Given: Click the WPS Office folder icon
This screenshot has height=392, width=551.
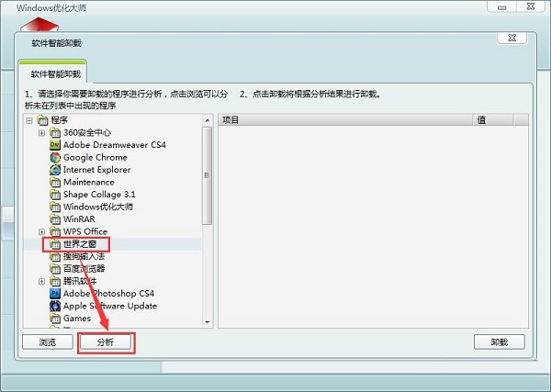Looking at the screenshot, I should tap(55, 232).
